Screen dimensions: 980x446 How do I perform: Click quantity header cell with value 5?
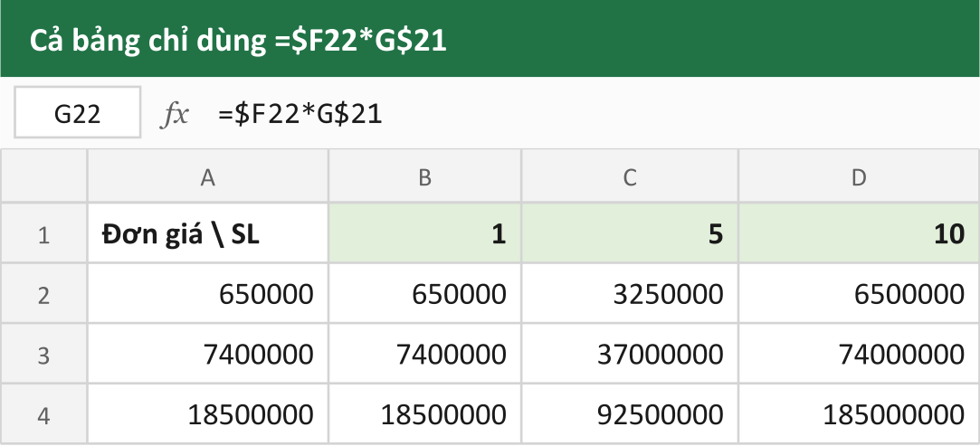coord(630,232)
